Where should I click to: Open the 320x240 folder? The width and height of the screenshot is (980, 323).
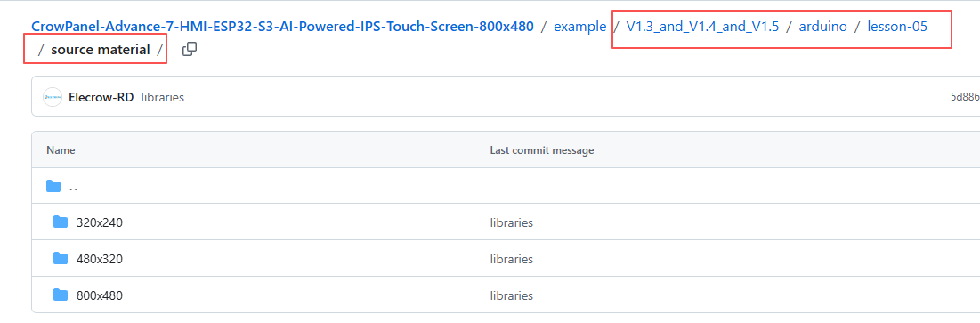click(100, 222)
